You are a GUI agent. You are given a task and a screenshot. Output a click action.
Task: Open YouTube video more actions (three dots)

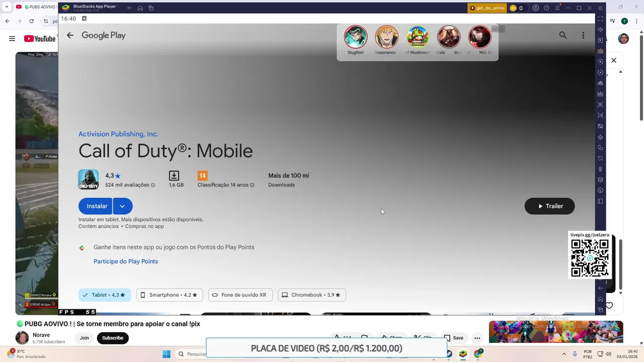point(477,338)
